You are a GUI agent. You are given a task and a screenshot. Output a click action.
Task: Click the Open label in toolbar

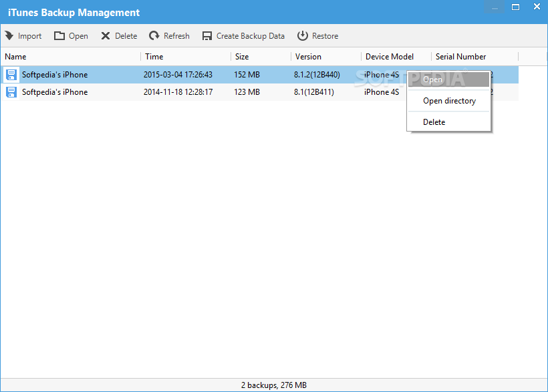coord(78,36)
